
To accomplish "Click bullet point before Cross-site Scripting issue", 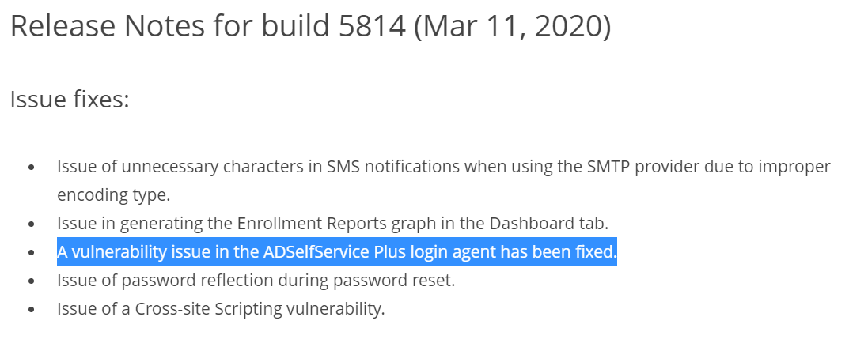I will [x=32, y=309].
